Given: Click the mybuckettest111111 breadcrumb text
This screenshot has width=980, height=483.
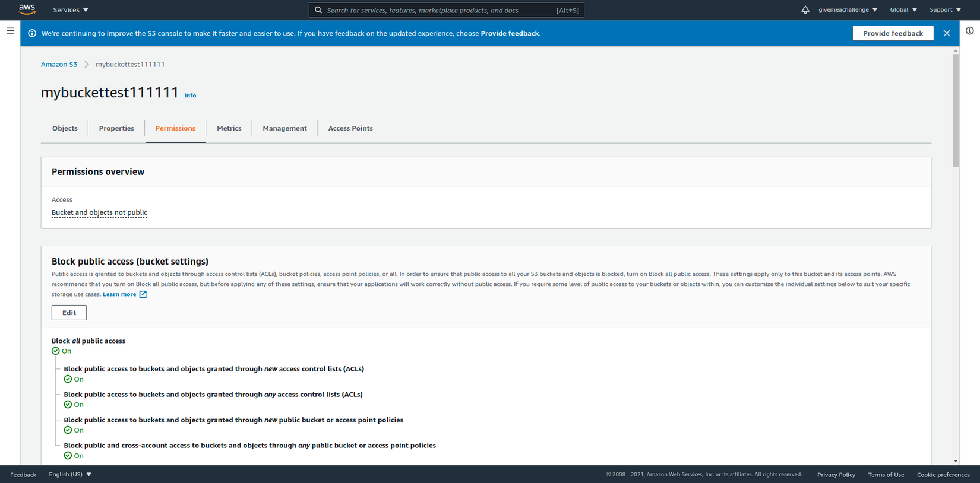Looking at the screenshot, I should tap(130, 65).
